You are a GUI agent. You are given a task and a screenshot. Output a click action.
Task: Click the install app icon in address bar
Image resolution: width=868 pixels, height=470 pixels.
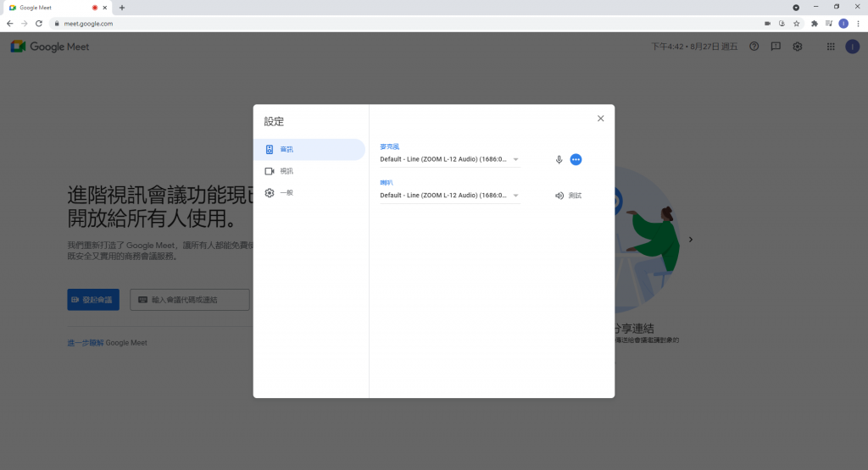pos(782,24)
